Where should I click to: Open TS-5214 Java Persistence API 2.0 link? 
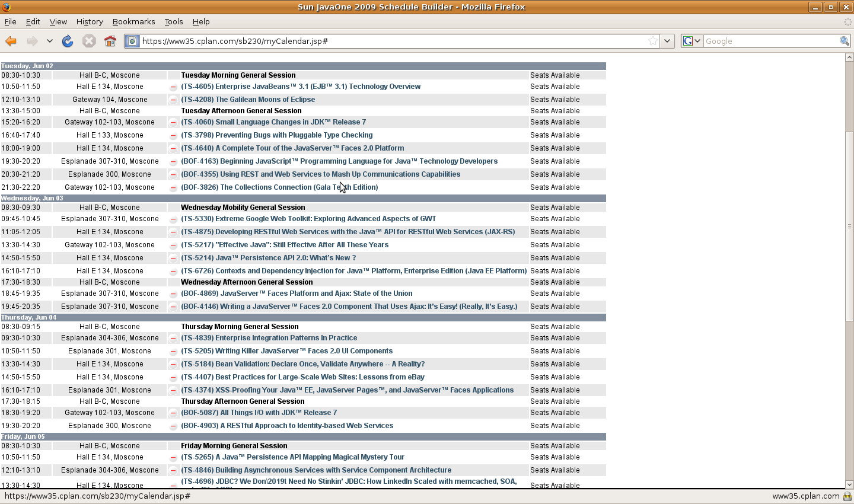pyautogui.click(x=269, y=258)
